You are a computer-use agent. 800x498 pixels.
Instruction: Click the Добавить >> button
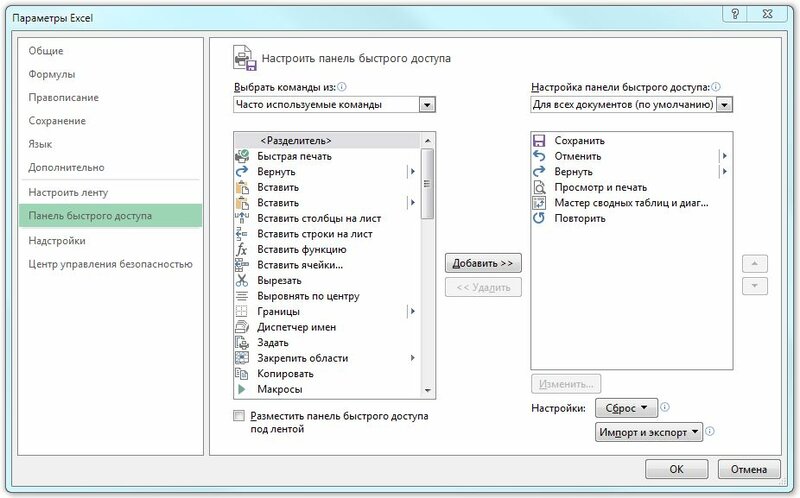pos(483,263)
